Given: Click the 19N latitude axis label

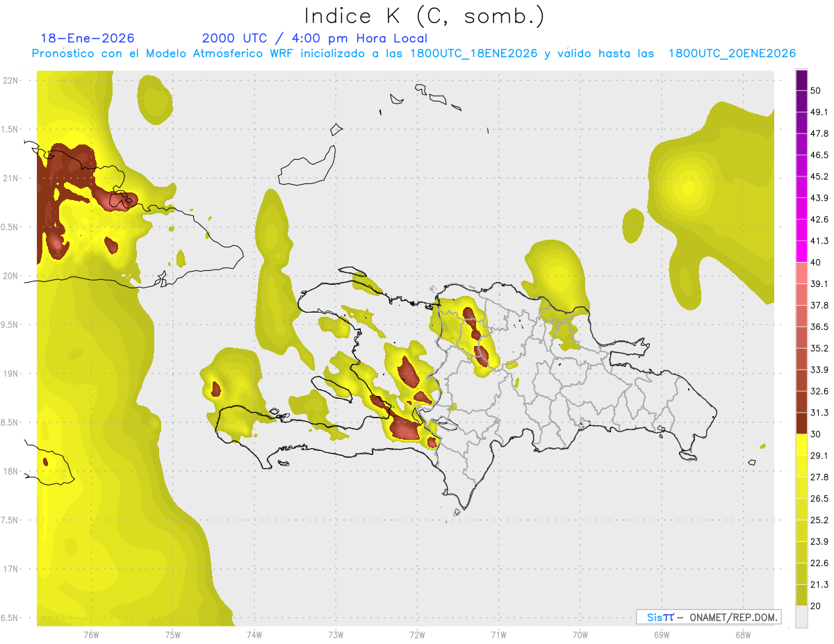Looking at the screenshot, I should (10, 374).
